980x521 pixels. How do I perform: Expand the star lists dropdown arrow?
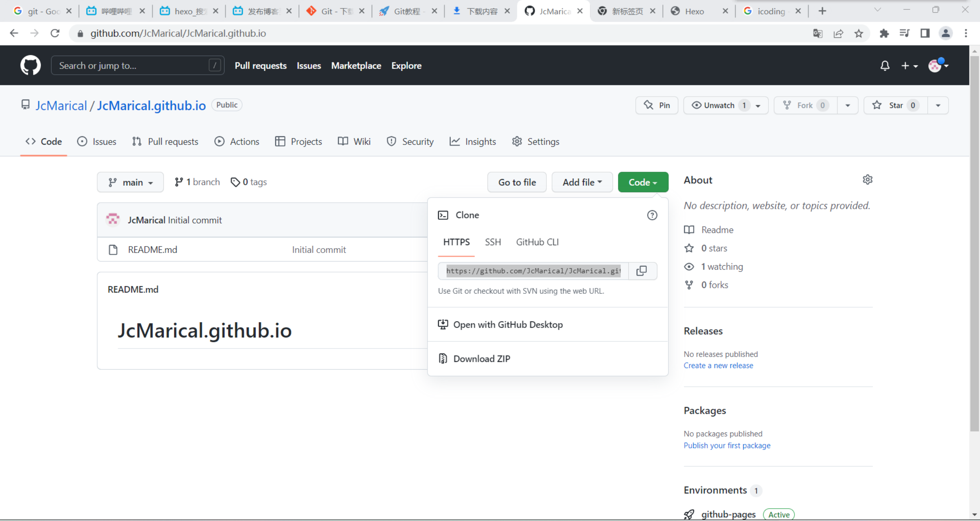click(938, 105)
